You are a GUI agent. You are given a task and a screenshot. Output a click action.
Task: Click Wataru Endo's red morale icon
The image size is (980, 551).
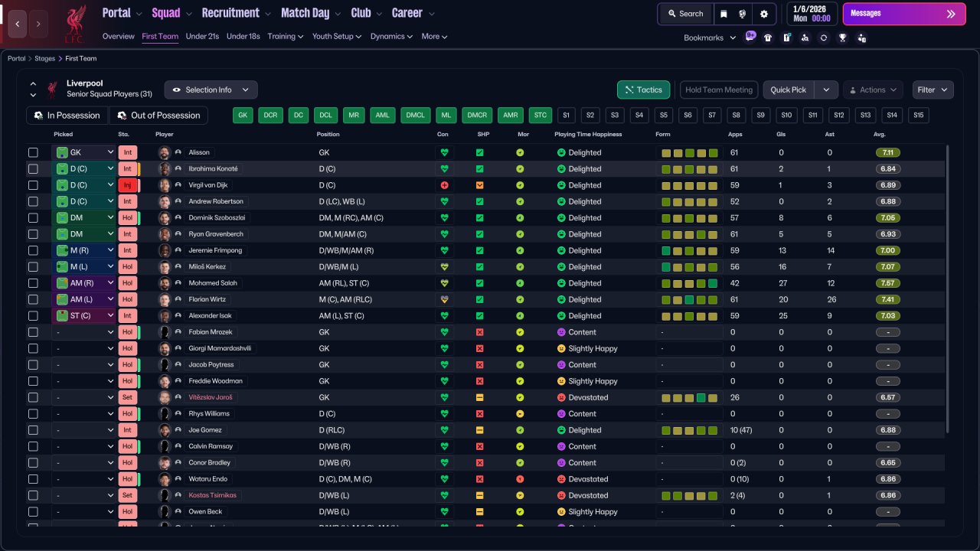click(520, 479)
